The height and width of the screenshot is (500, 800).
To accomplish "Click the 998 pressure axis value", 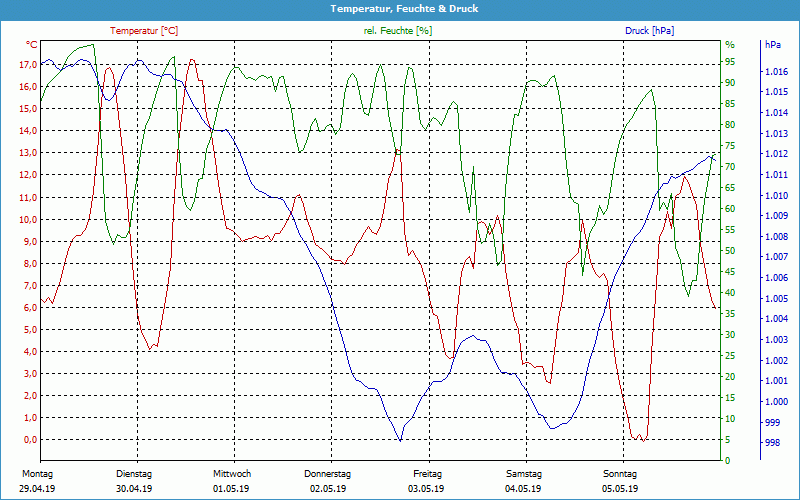I will click(772, 443).
